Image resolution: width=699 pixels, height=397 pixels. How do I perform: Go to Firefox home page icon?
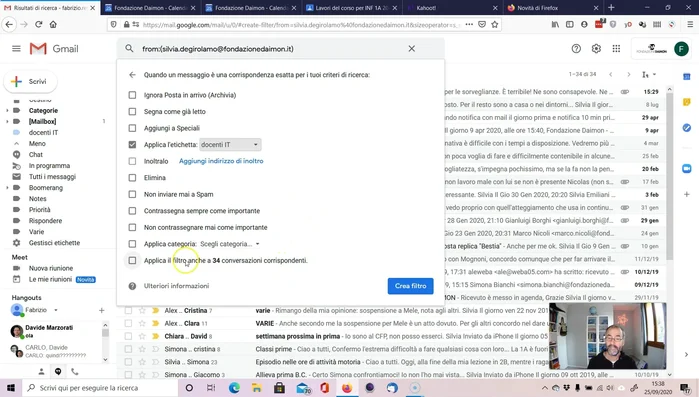(53, 25)
